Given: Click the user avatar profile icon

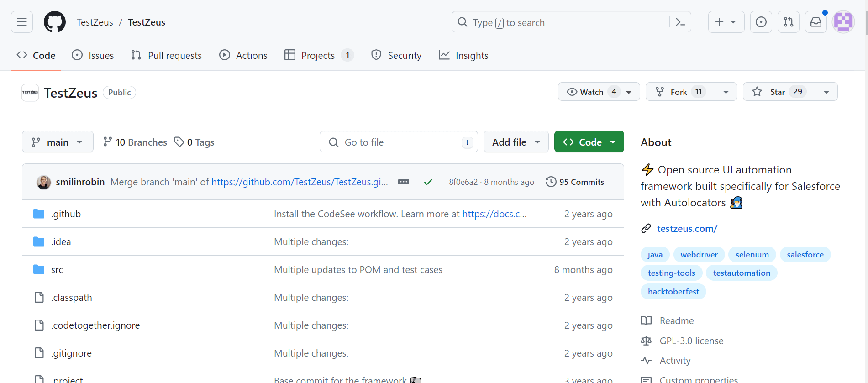Looking at the screenshot, I should tap(843, 22).
